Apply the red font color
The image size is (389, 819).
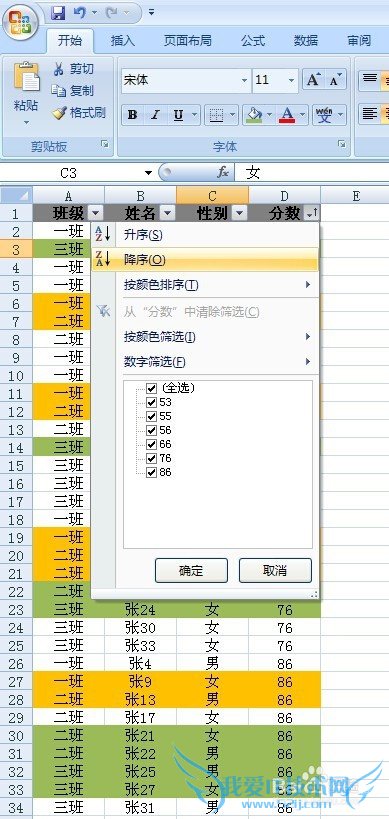[x=288, y=114]
